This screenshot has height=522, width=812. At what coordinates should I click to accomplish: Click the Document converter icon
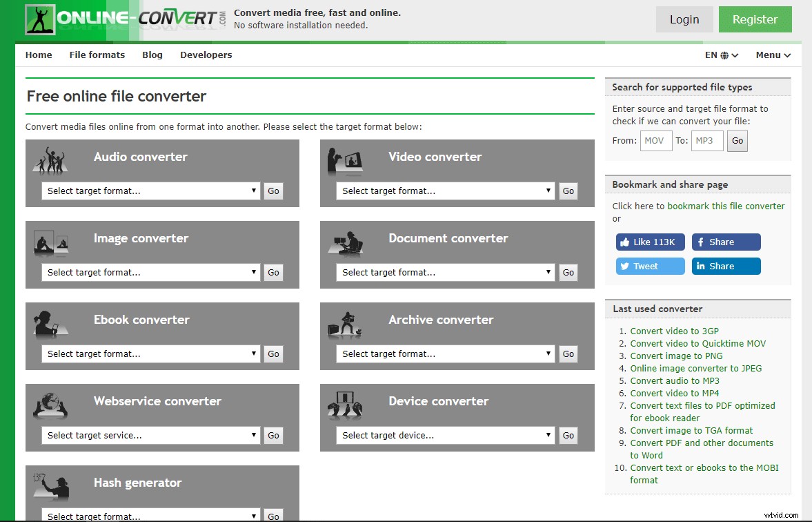pos(345,241)
